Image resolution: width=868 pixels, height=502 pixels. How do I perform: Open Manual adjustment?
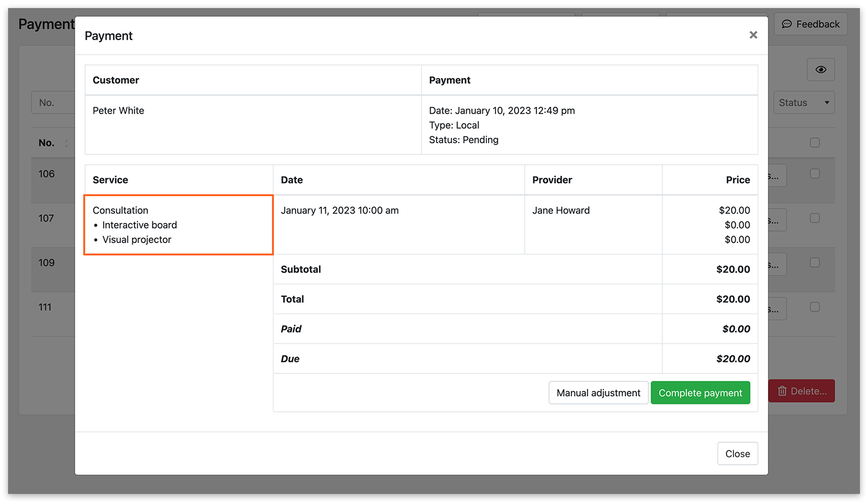point(598,393)
